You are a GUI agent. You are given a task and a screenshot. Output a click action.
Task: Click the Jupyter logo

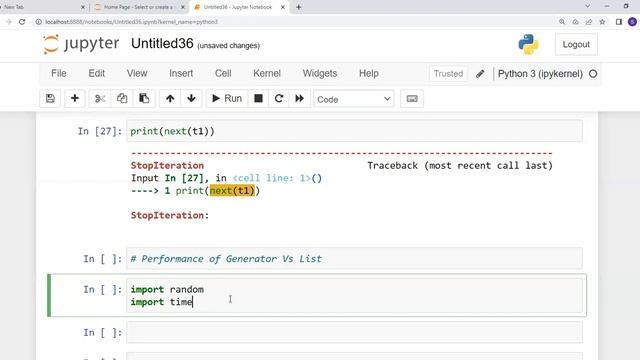tap(81, 44)
